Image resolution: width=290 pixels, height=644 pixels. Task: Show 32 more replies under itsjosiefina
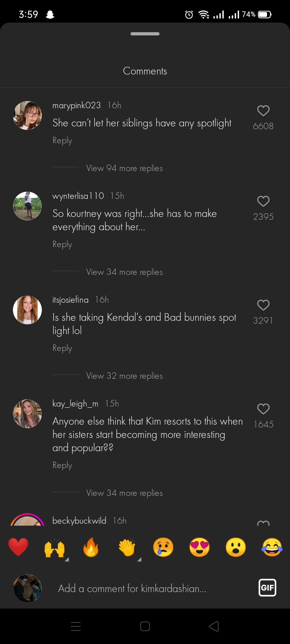click(124, 376)
